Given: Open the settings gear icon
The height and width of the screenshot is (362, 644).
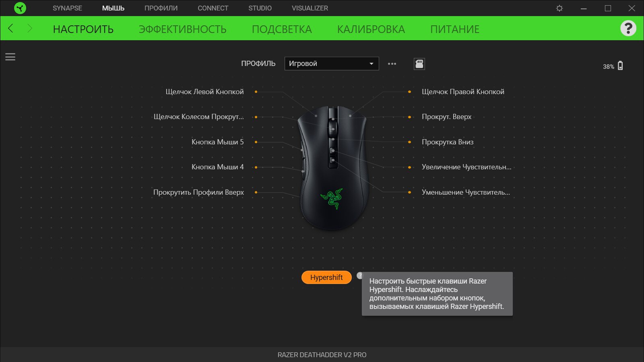Looking at the screenshot, I should tap(559, 8).
